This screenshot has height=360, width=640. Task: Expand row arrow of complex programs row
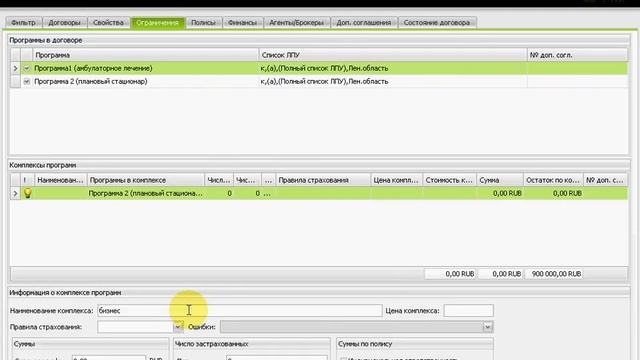15,193
